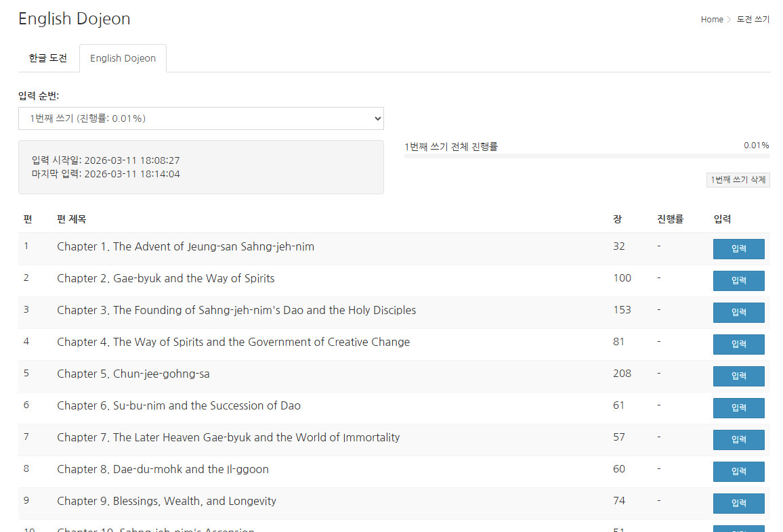The height and width of the screenshot is (532, 783).
Task: Click the overall progress bar
Action: click(587, 156)
